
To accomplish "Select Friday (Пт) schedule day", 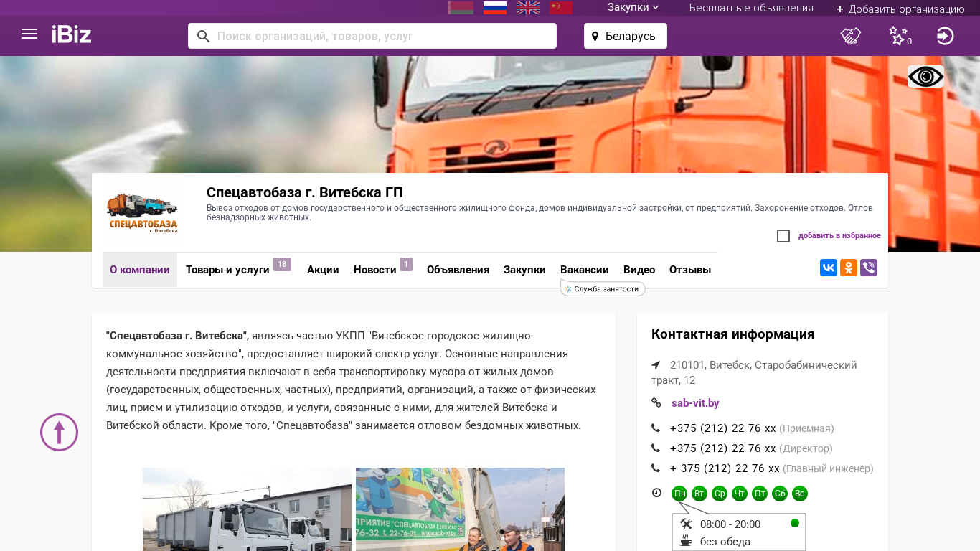I will 760,494.
